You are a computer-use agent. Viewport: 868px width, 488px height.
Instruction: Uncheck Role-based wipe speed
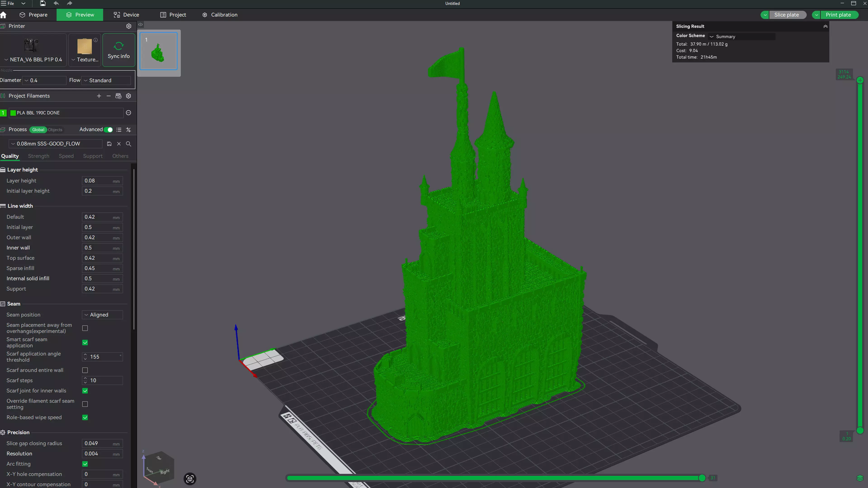85,417
